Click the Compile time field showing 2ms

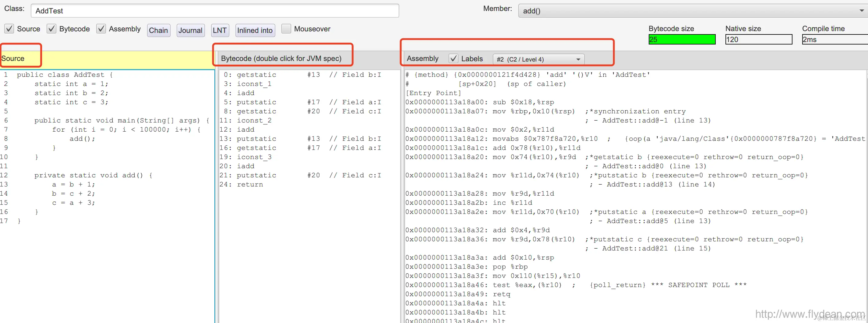point(835,39)
